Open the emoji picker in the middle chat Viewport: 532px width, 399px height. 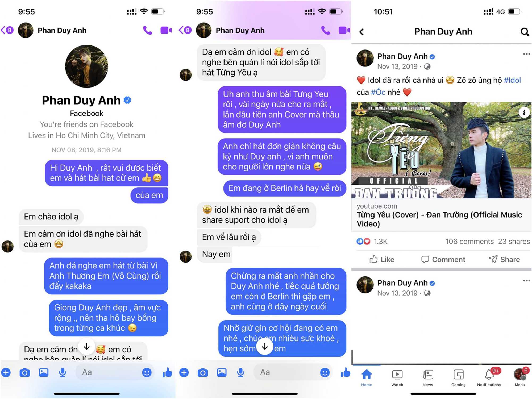[325, 372]
